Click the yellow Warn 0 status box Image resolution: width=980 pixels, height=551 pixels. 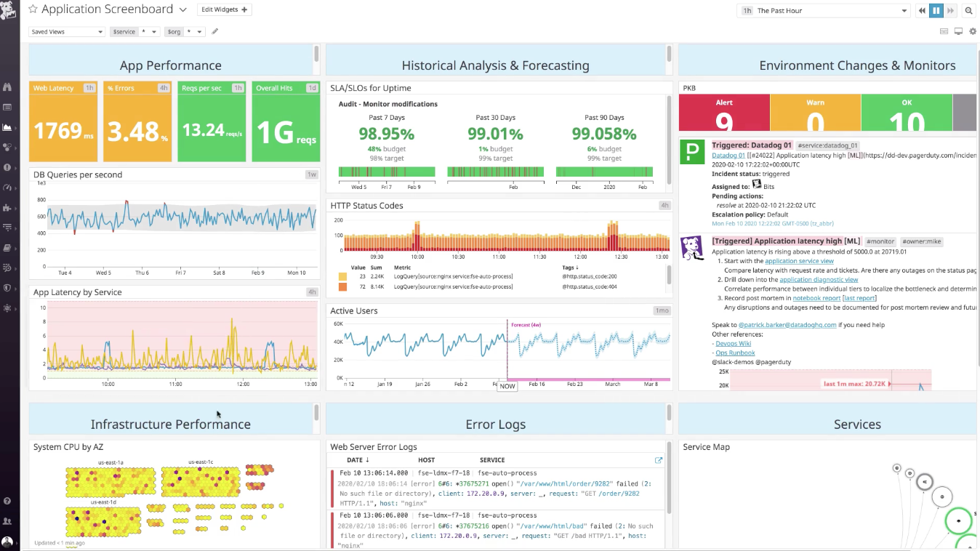[x=815, y=113]
